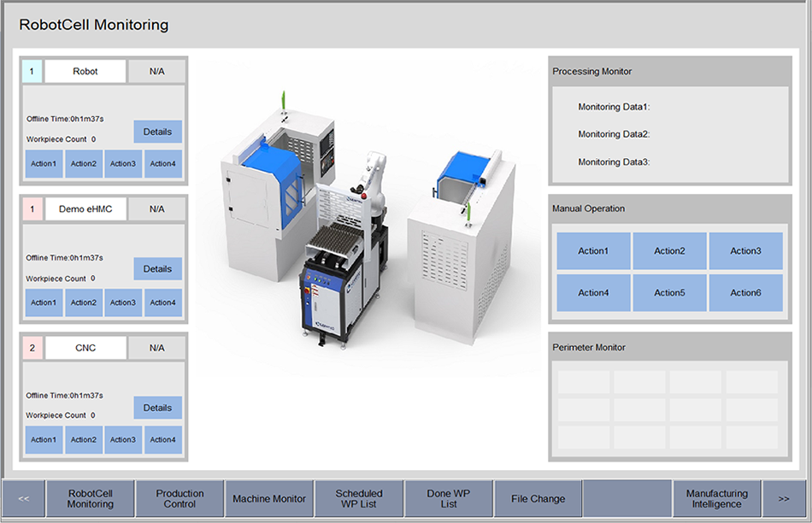Go to next page with >> button

point(783,498)
